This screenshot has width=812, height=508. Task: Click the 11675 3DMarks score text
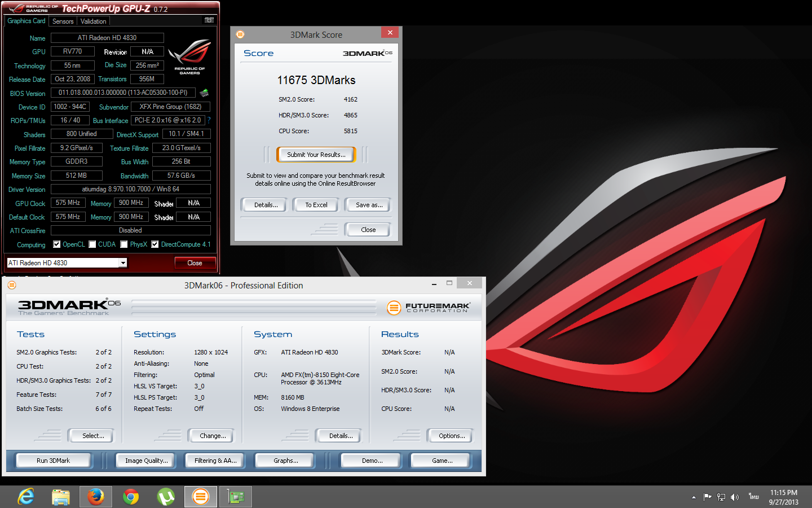point(316,80)
